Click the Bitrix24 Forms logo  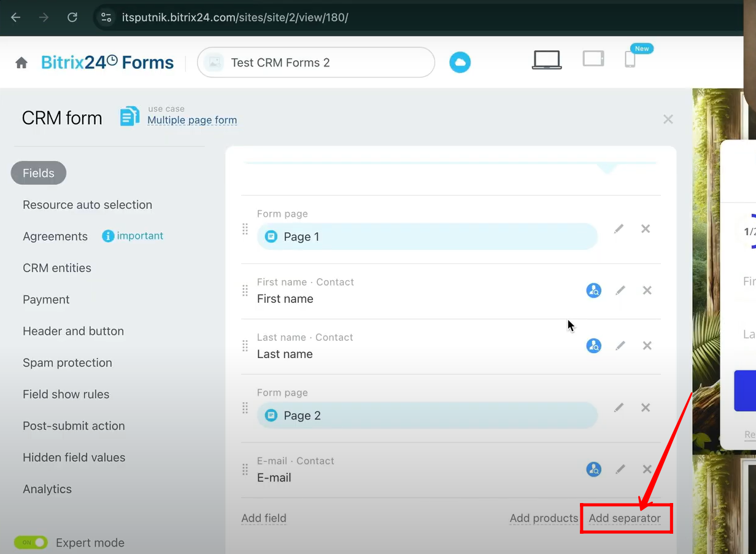107,62
